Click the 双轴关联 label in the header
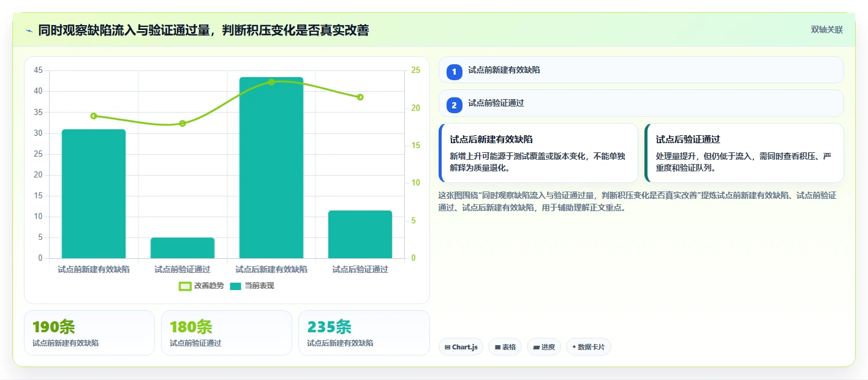 point(827,30)
